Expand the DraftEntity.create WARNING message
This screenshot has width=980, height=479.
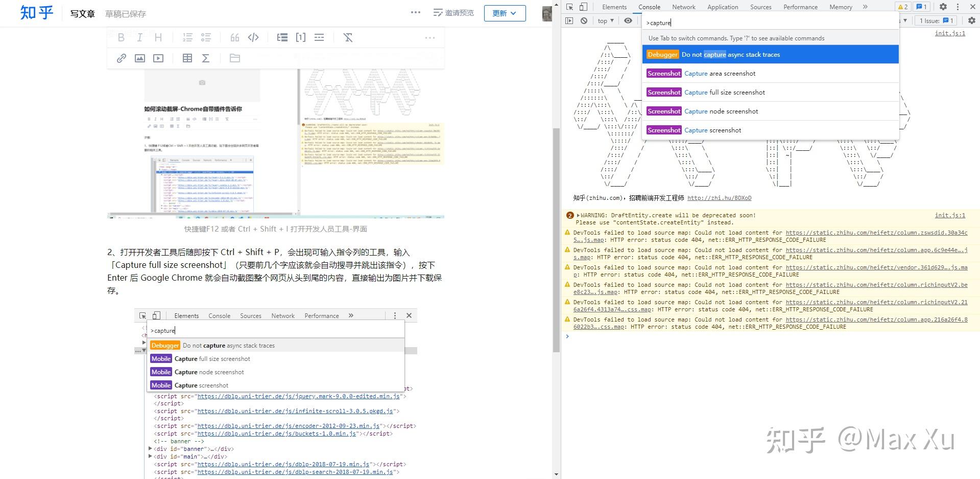(x=578, y=215)
